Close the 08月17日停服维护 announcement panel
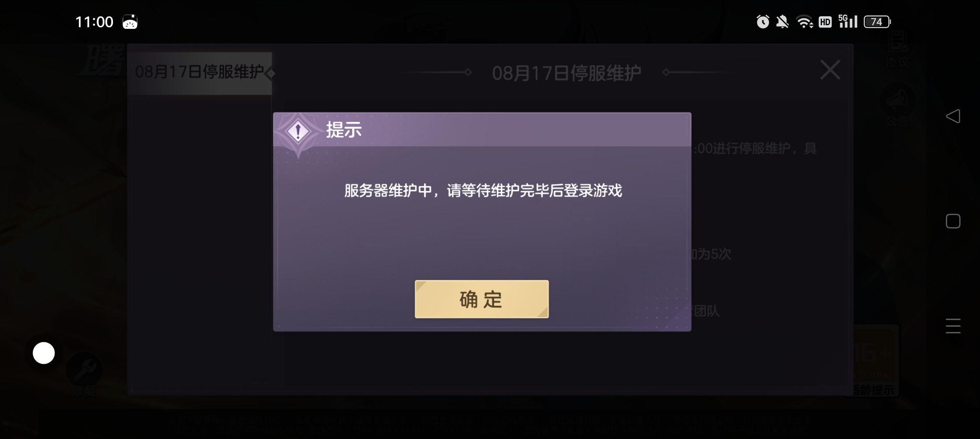 click(x=830, y=70)
